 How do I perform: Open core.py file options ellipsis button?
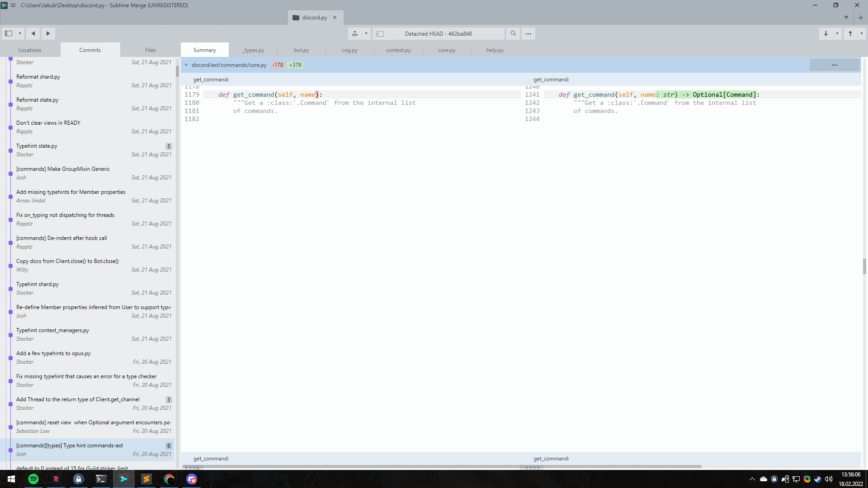(835, 65)
